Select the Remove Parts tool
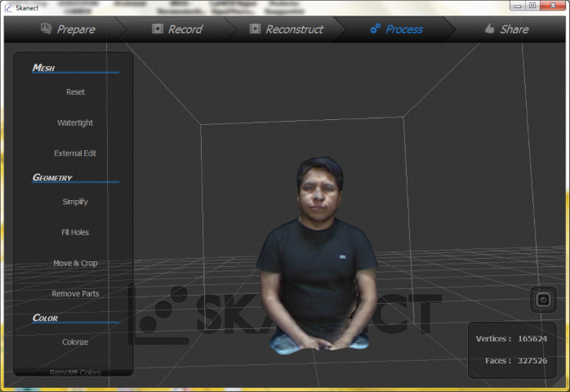 pos(75,294)
